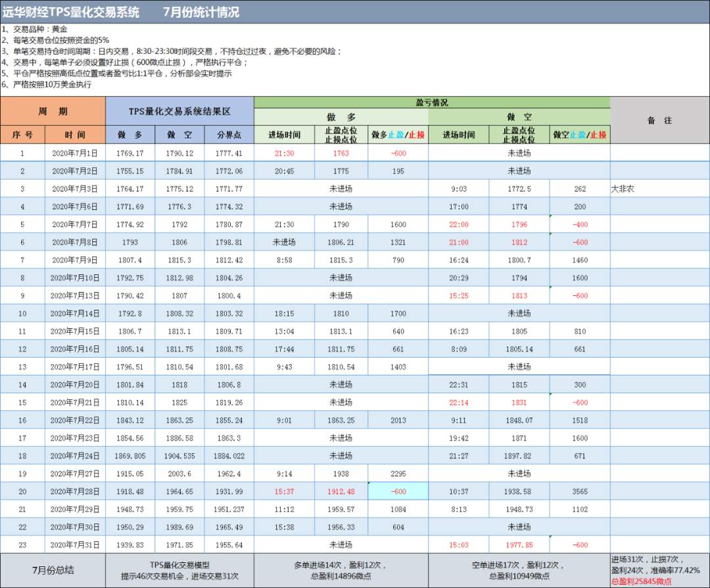
Task: Select the 交易品种：黄金 rule line
Action: coord(34,29)
